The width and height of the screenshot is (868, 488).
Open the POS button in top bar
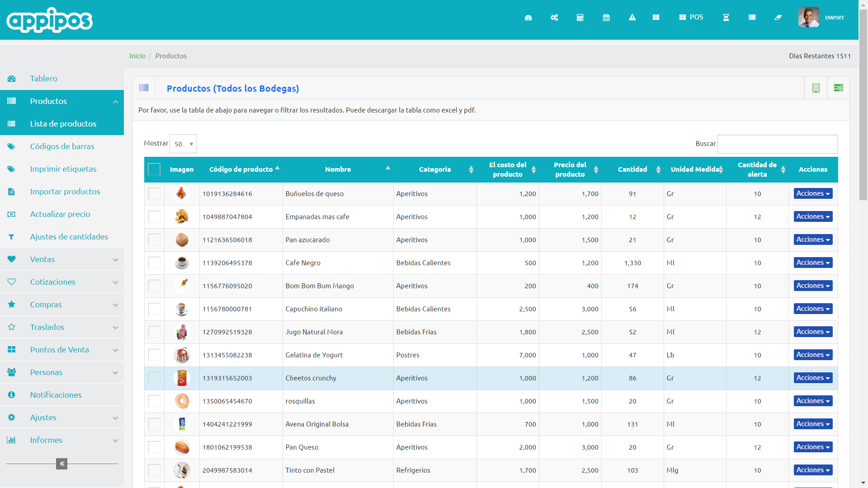click(691, 17)
